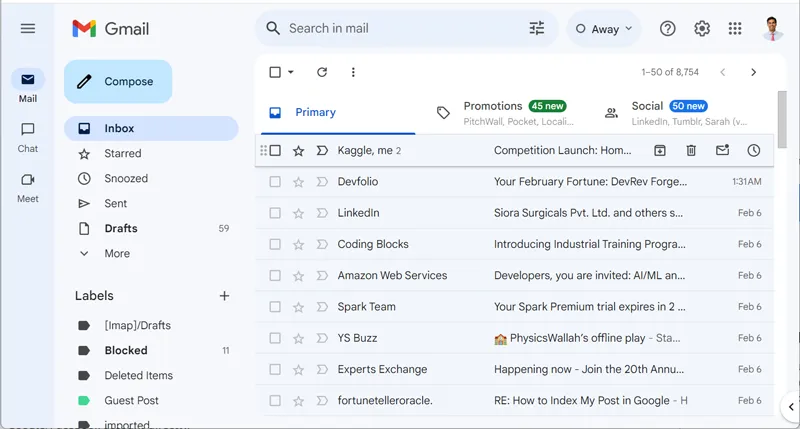800x429 pixels.
Task: Star the Kaggle email
Action: pyautogui.click(x=298, y=150)
